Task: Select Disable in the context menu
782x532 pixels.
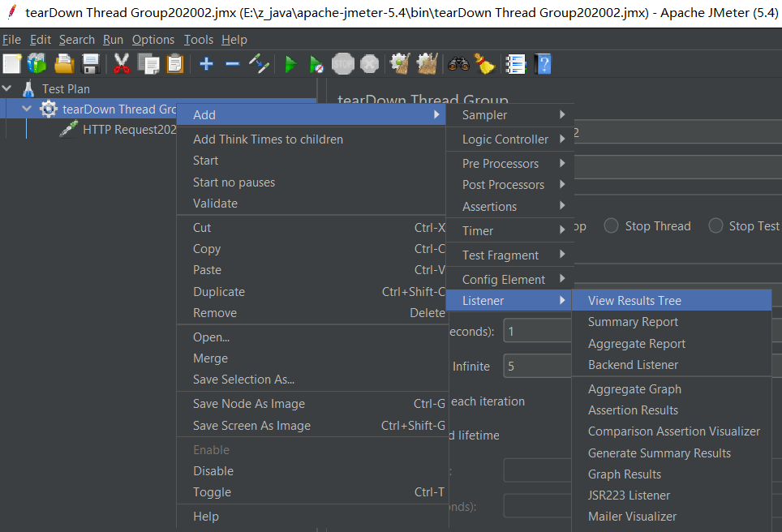Action: (312, 471)
